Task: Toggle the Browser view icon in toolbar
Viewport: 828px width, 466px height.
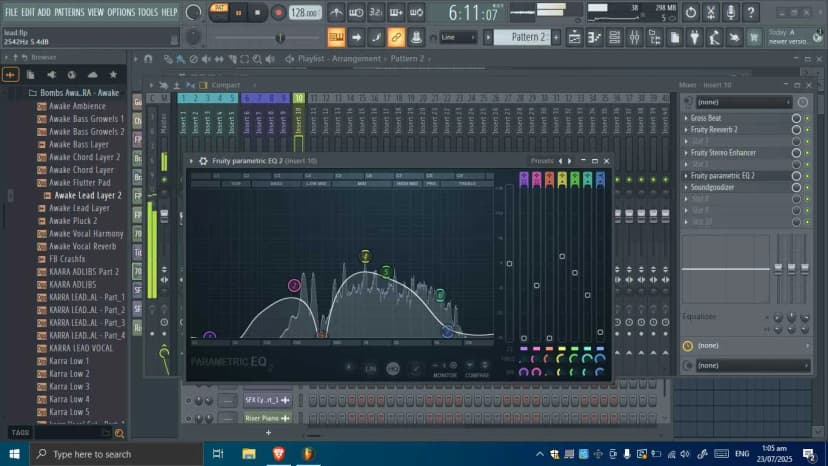Action: 655,38
